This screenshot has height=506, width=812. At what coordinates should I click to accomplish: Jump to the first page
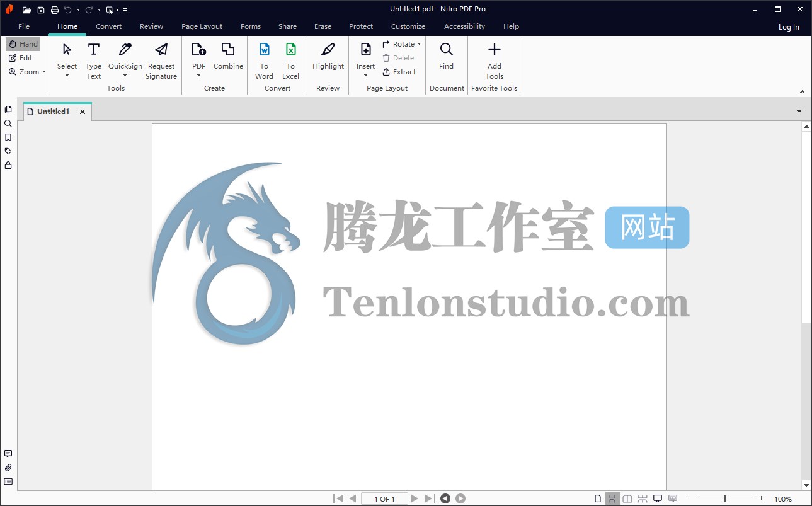[x=338, y=498]
